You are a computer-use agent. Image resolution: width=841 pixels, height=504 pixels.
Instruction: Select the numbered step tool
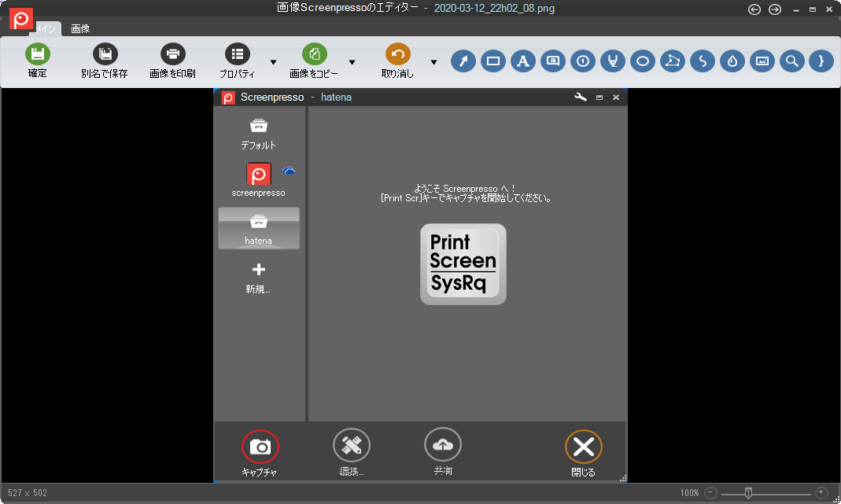click(x=583, y=61)
